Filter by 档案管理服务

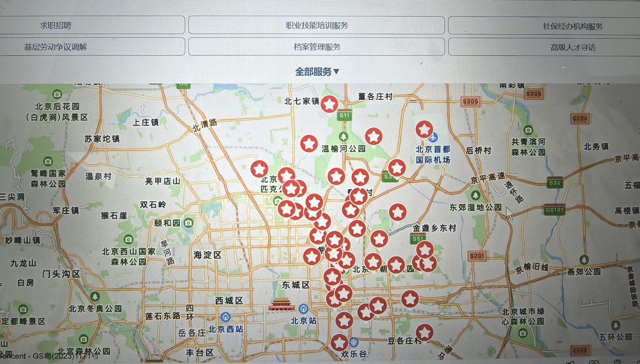pyautogui.click(x=316, y=47)
